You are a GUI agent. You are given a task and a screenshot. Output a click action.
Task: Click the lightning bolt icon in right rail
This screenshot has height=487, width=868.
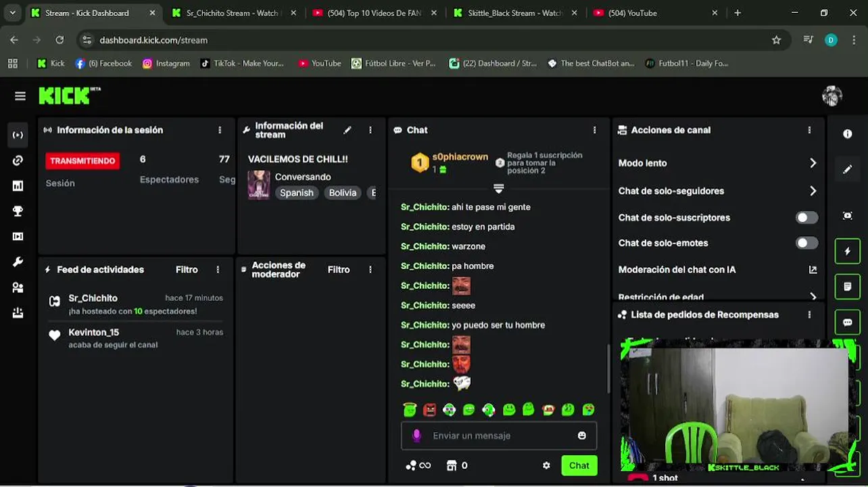(848, 251)
